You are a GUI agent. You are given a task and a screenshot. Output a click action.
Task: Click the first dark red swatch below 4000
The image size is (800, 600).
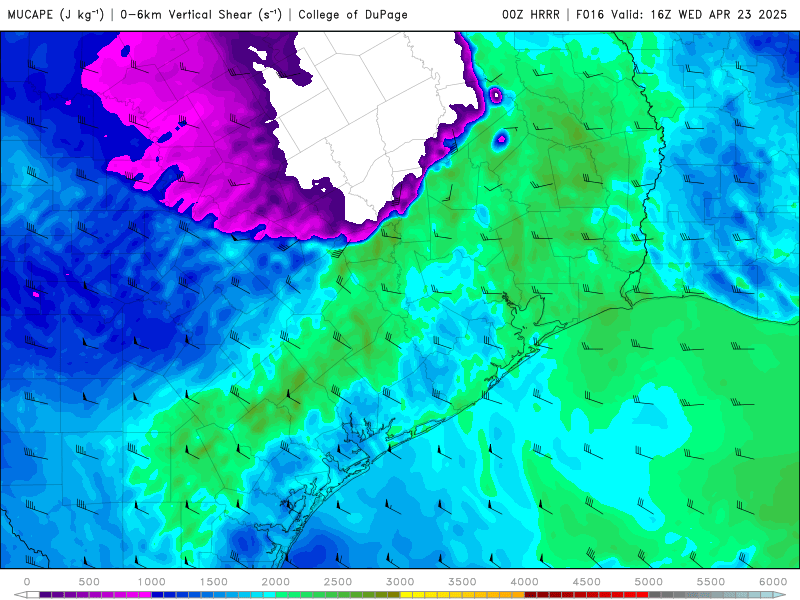pos(531,594)
